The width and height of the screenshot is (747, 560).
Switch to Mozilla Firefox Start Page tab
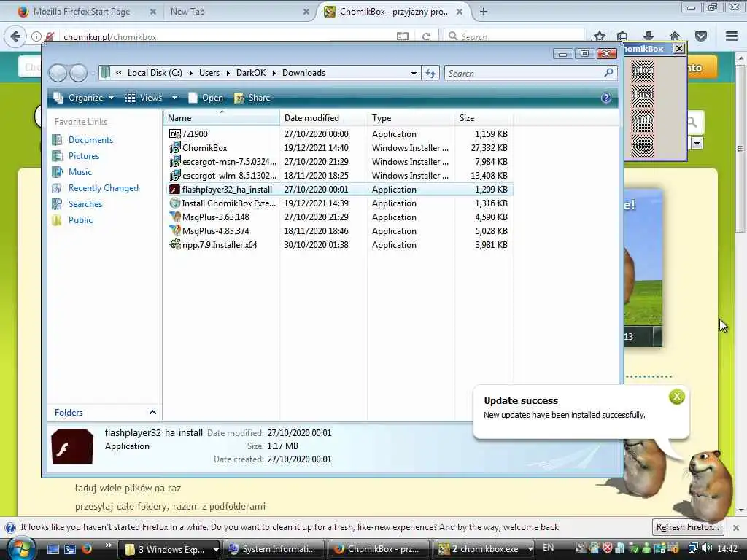82,12
